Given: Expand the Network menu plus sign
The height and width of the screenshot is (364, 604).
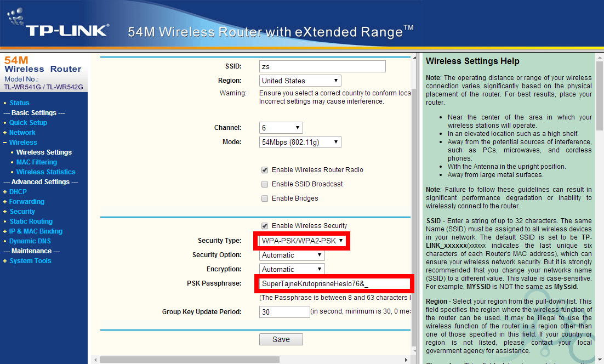Looking at the screenshot, I should point(5,133).
